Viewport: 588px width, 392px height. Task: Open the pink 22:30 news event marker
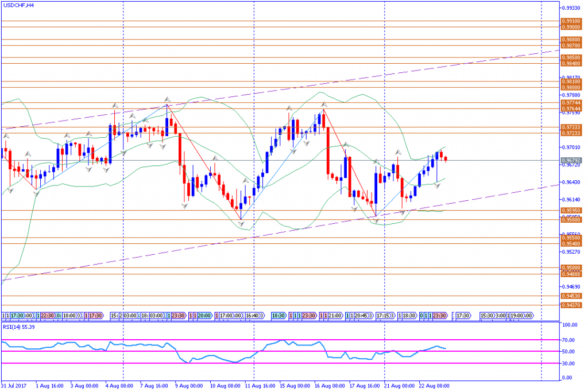(x=45, y=316)
